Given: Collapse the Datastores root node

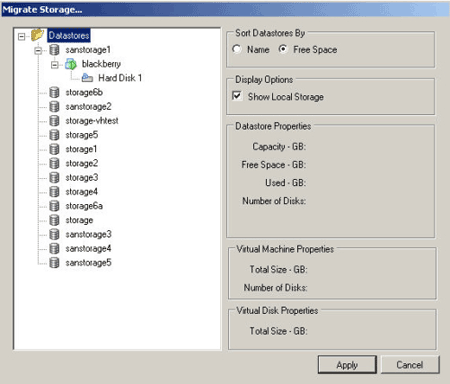Looking at the screenshot, I should coord(22,36).
